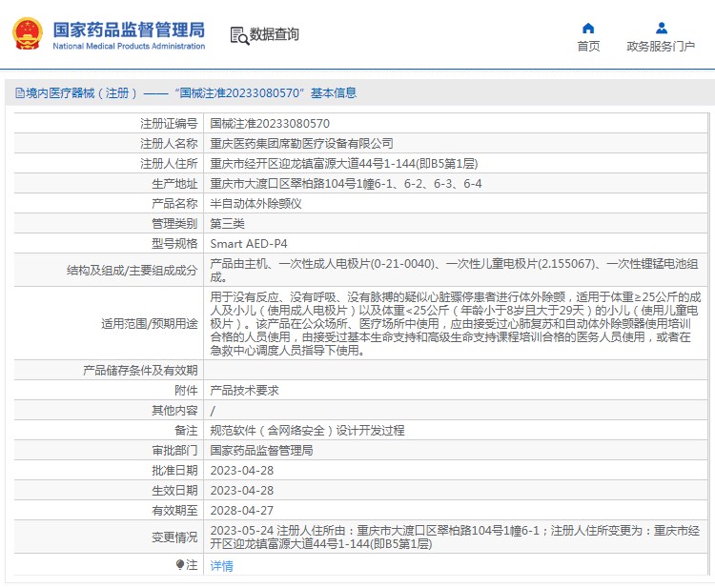Click the national emblem logo in header
Viewport: 715px width, 588px height.
(27, 34)
